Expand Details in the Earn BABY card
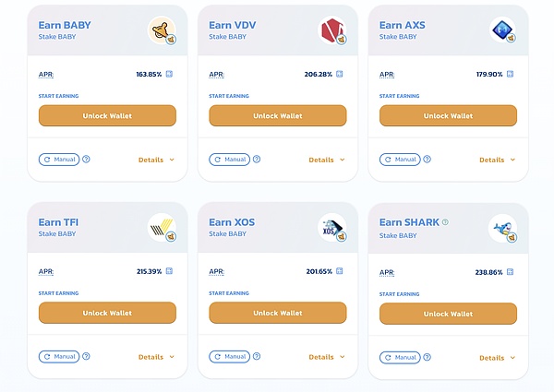This screenshot has width=554, height=392. (x=156, y=160)
